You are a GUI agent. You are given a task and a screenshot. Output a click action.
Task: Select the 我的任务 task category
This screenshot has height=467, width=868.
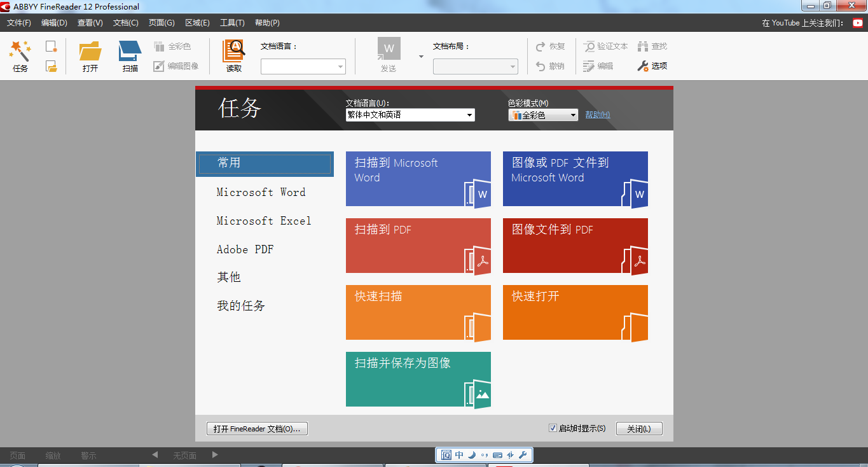241,306
